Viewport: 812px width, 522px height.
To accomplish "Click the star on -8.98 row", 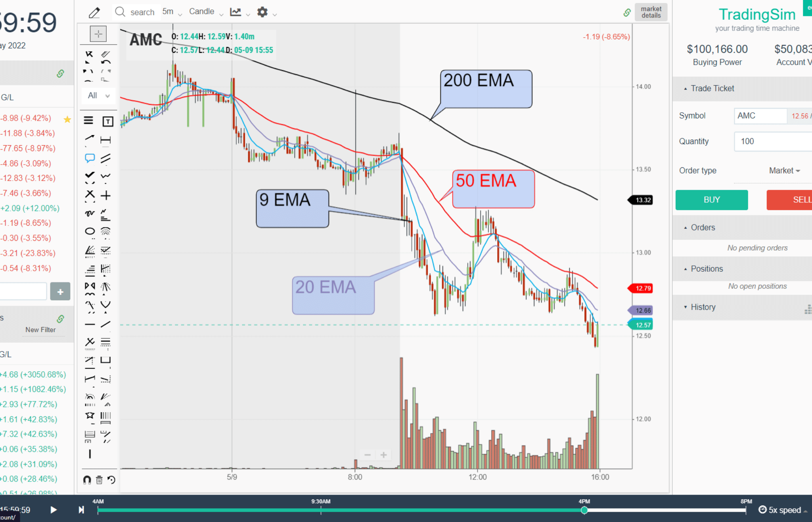I will tap(67, 119).
